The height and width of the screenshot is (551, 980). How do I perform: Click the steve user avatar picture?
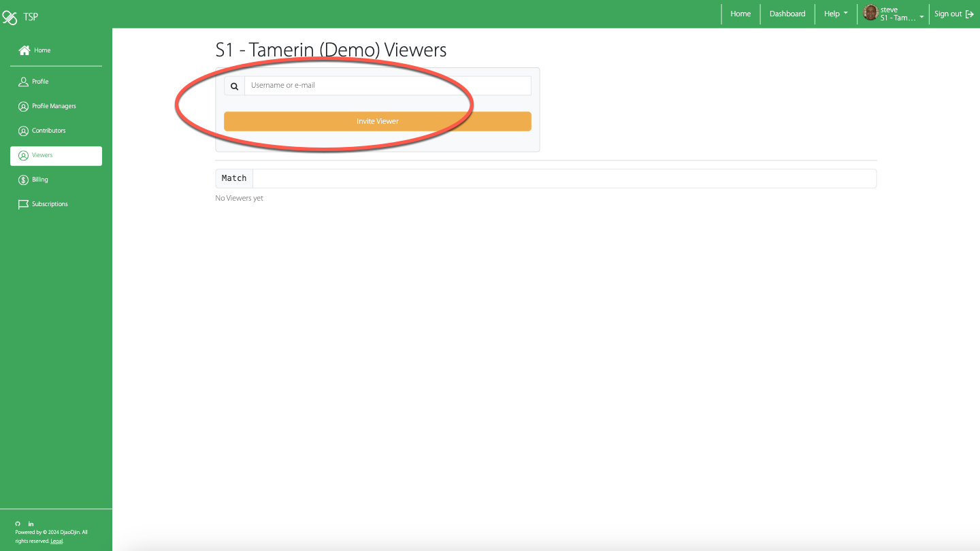870,13
